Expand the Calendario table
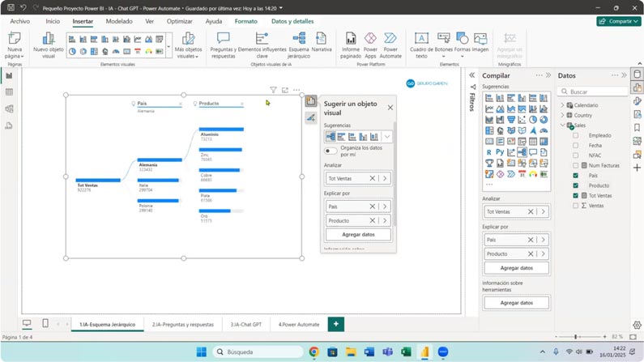 coord(563,105)
